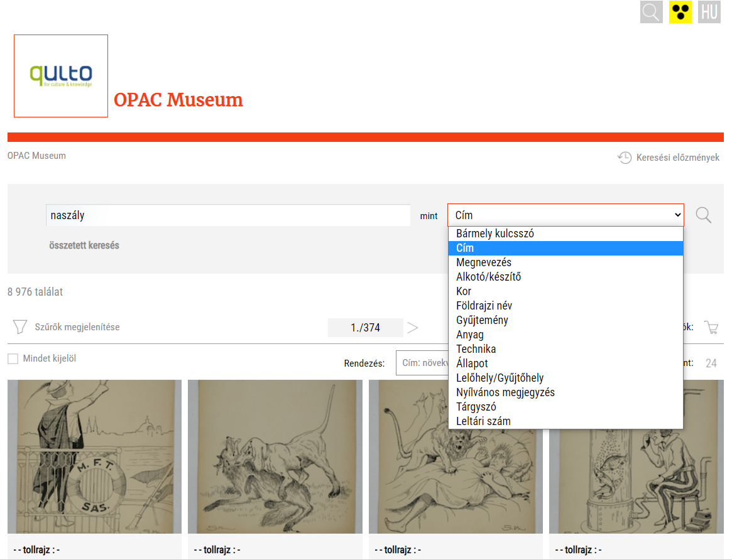Choose Technika option
The height and width of the screenshot is (560, 732).
click(565, 349)
